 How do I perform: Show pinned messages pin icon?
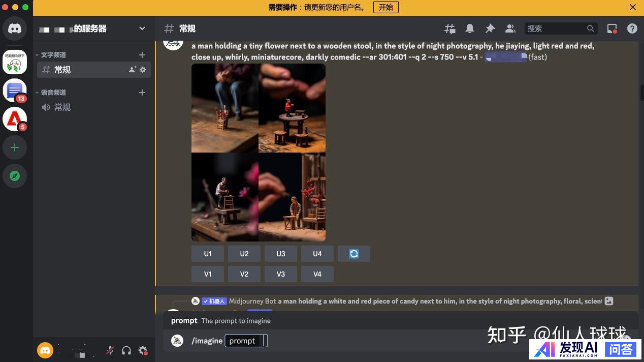click(x=490, y=28)
